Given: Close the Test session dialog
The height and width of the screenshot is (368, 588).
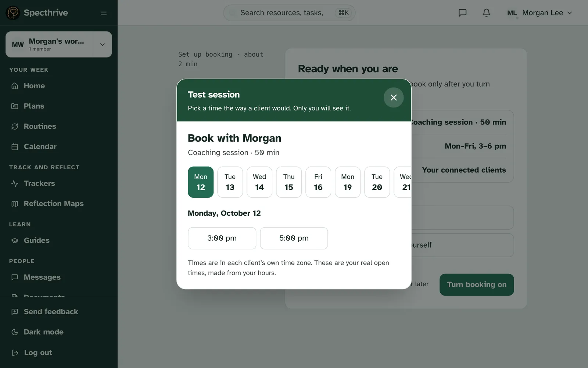Looking at the screenshot, I should [x=394, y=98].
